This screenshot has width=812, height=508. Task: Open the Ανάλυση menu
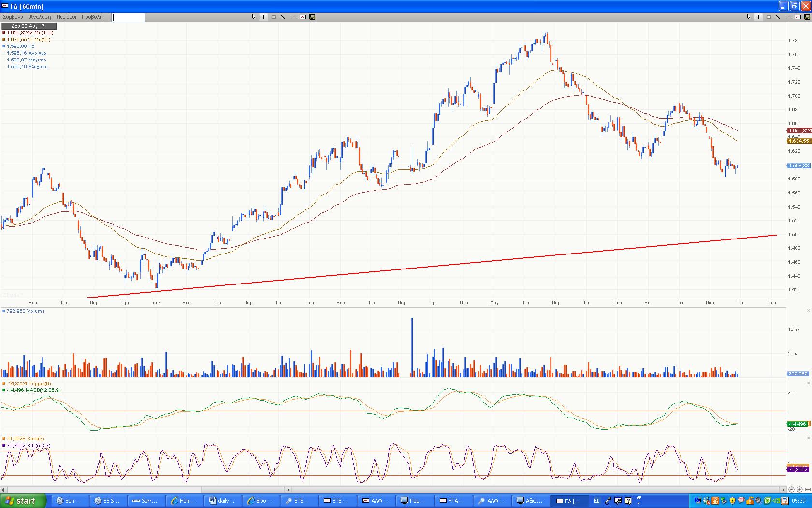(40, 17)
